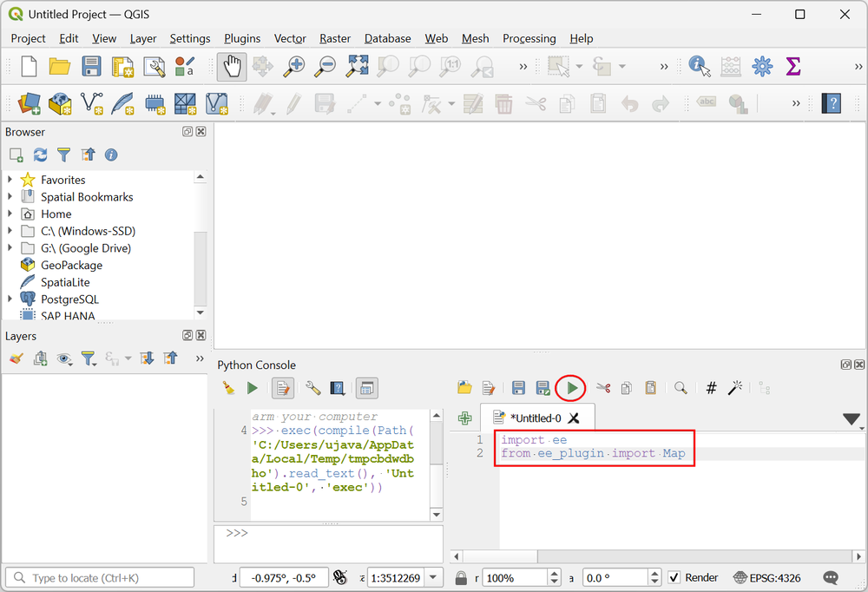Click the EPSG:4326 CRS button
Image resolution: width=868 pixels, height=592 pixels.
tap(767, 577)
